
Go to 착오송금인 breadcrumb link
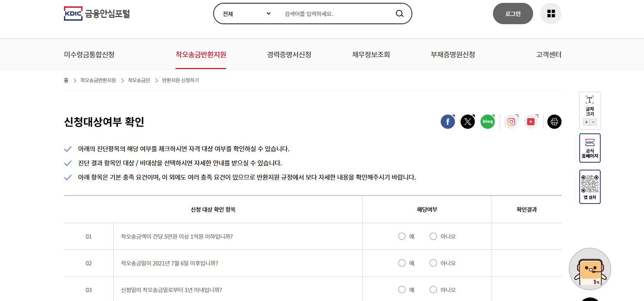(139, 80)
